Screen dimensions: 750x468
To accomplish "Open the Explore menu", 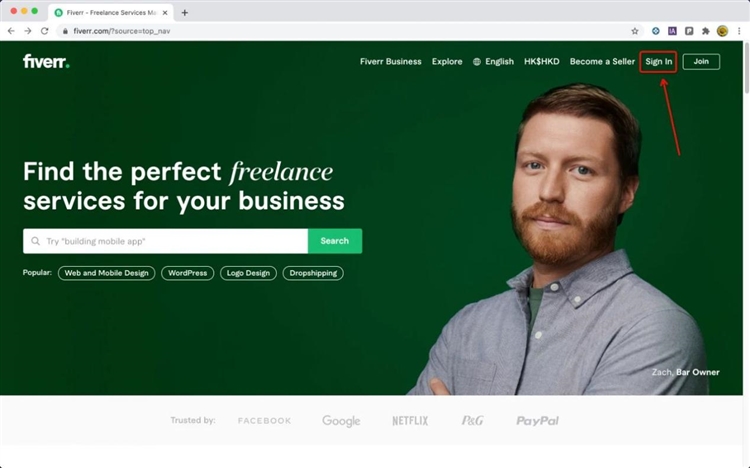I will (x=447, y=61).
